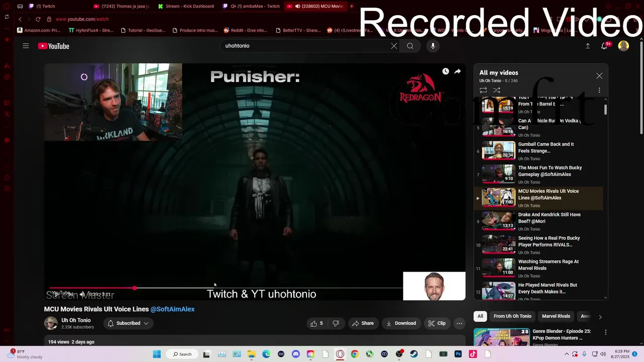Go back with the browser back arrow
The height and width of the screenshot is (362, 644).
coord(20,19)
